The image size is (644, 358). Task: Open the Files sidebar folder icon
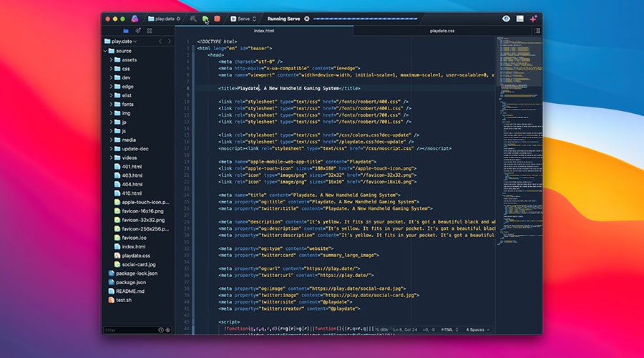126,31
